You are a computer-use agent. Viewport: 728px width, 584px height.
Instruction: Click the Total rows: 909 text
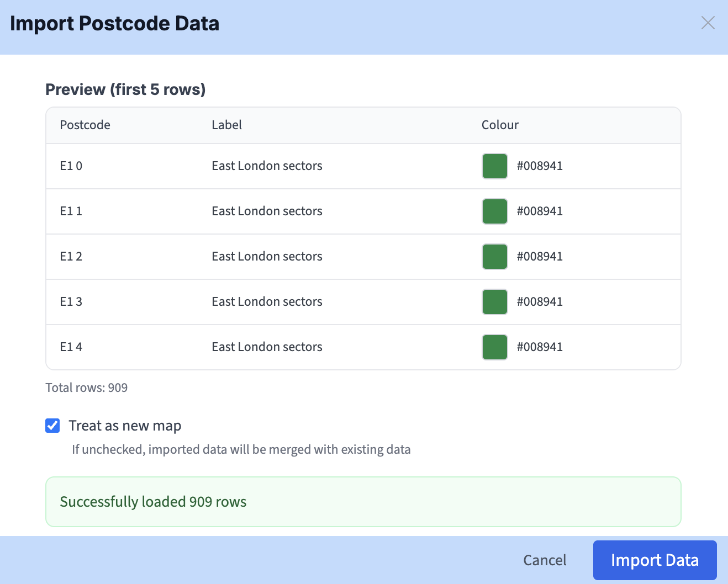click(x=87, y=387)
